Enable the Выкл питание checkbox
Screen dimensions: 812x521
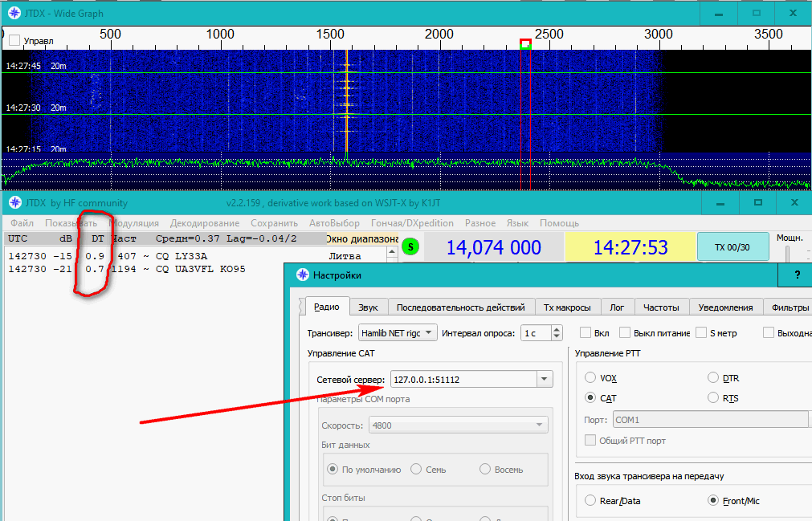623,332
